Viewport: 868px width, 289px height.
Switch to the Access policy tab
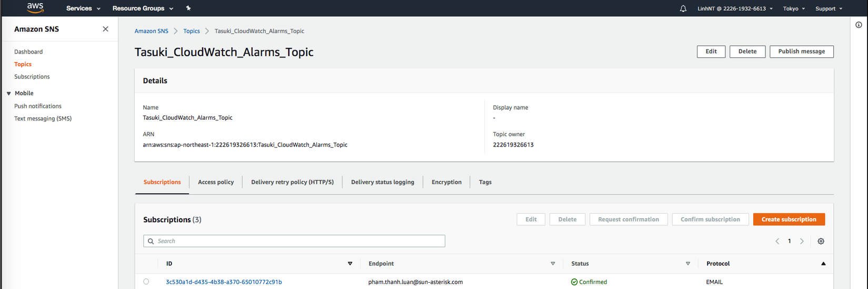coord(216,182)
